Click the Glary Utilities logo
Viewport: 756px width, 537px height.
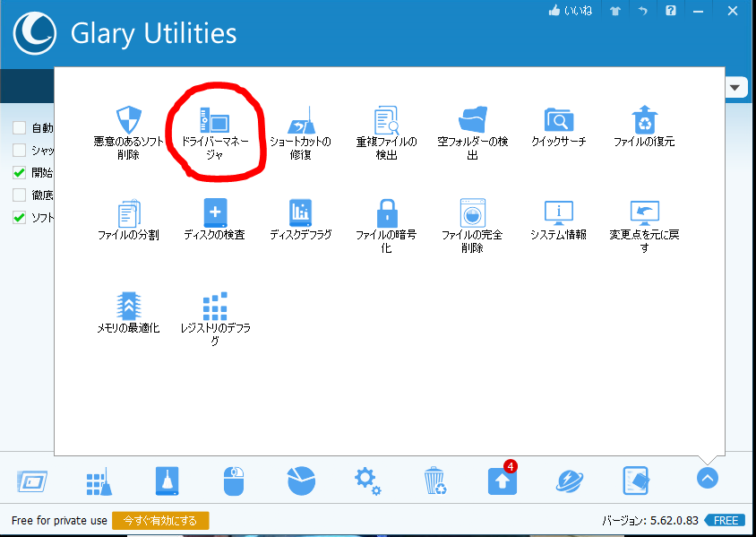pos(35,33)
